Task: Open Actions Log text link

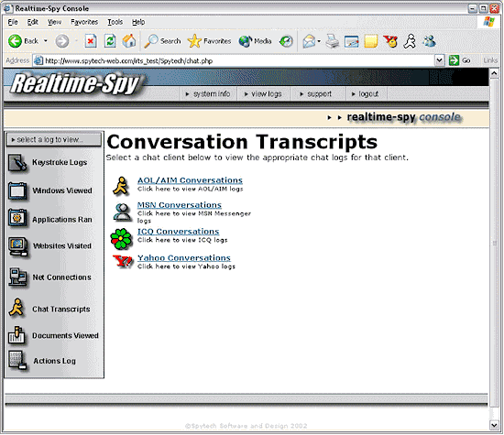Action: point(55,361)
